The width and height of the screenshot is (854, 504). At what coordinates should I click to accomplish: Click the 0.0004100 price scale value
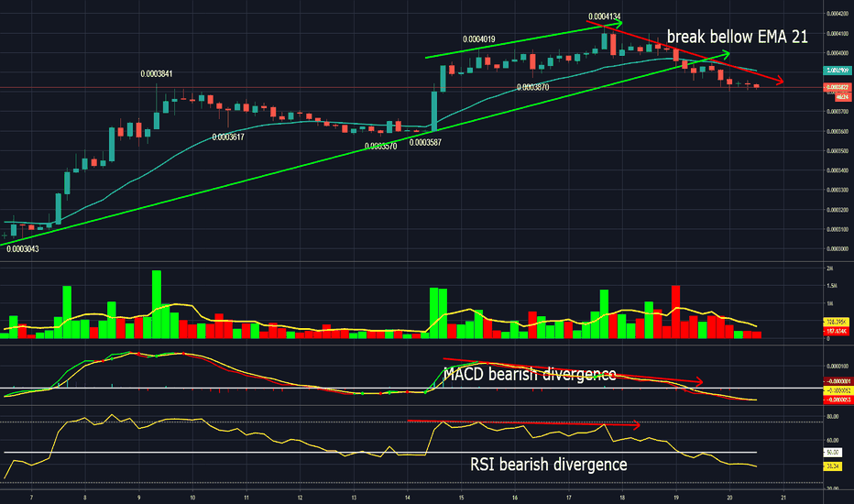[838, 33]
